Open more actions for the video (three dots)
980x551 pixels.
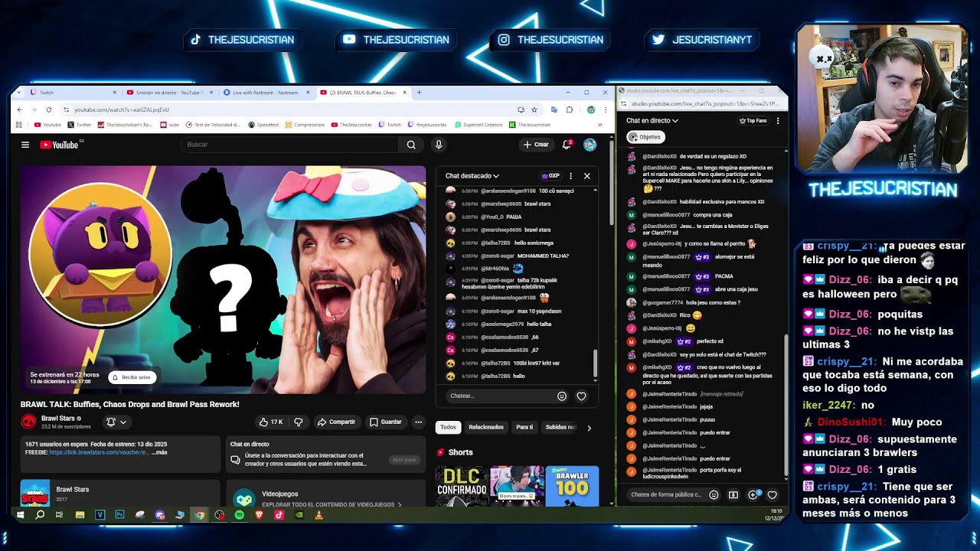418,422
